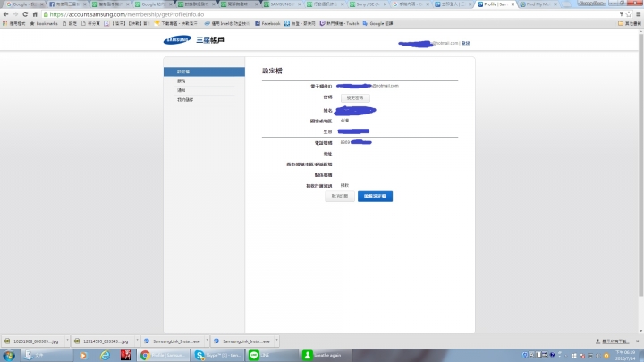Click the change password button
644x362 pixels.
pos(355,98)
